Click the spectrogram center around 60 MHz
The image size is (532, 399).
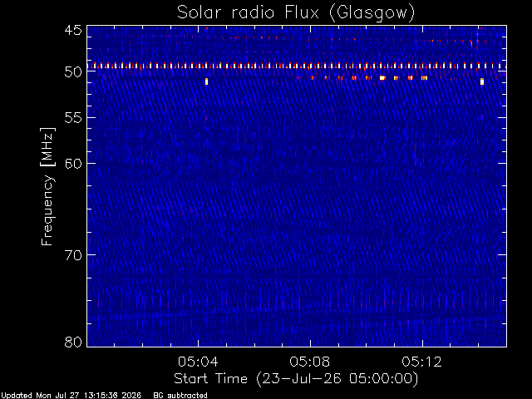[x=297, y=163]
